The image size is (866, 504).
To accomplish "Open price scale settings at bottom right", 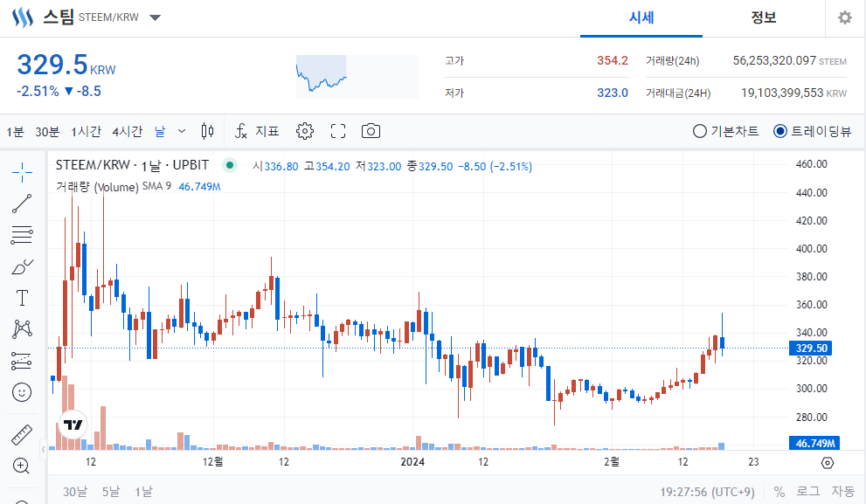I will pos(828,463).
